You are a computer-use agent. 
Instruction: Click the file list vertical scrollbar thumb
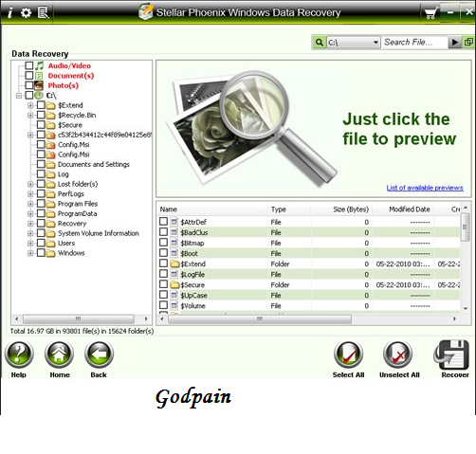point(465,227)
